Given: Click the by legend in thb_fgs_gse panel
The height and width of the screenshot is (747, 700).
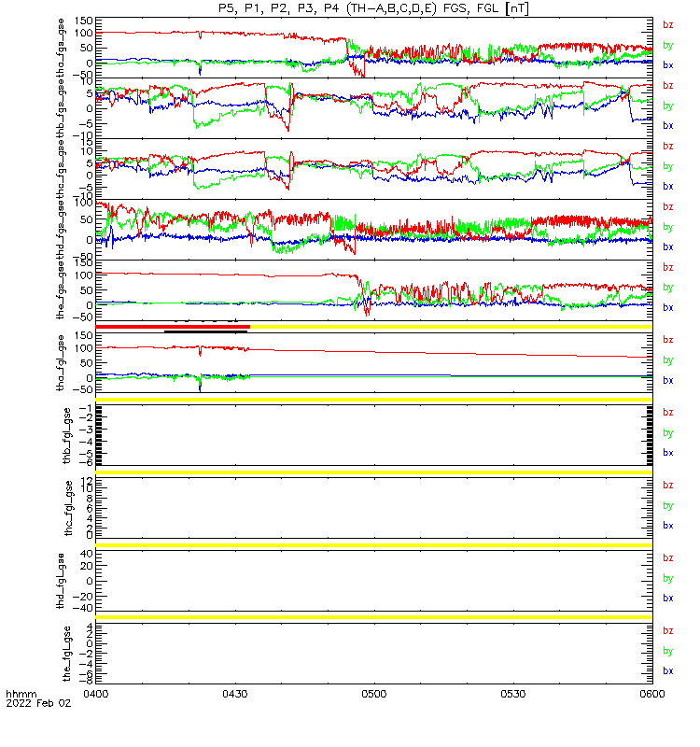Looking at the screenshot, I should pyautogui.click(x=668, y=106).
